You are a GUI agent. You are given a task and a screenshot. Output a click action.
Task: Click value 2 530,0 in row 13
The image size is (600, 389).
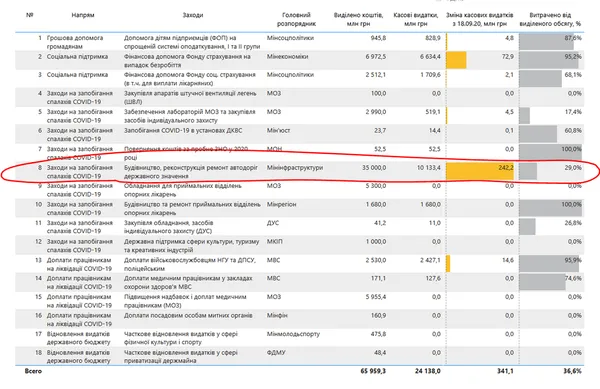tap(375, 260)
